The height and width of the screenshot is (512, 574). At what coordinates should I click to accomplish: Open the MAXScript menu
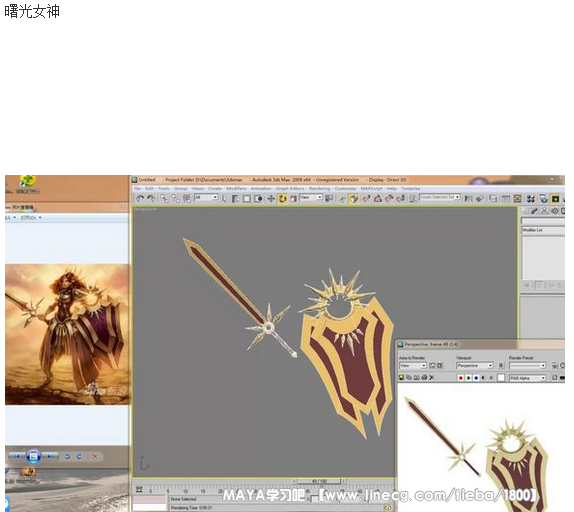371,188
